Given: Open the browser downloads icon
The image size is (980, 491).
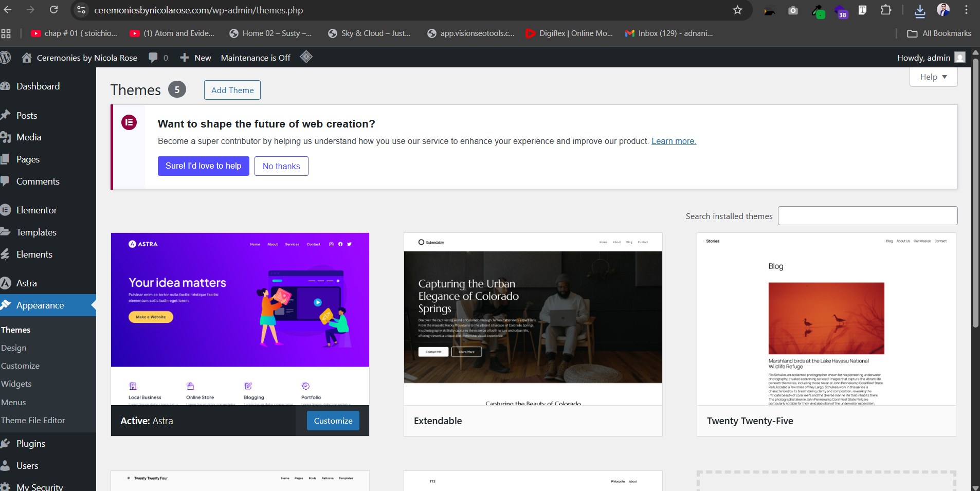Looking at the screenshot, I should (x=920, y=10).
